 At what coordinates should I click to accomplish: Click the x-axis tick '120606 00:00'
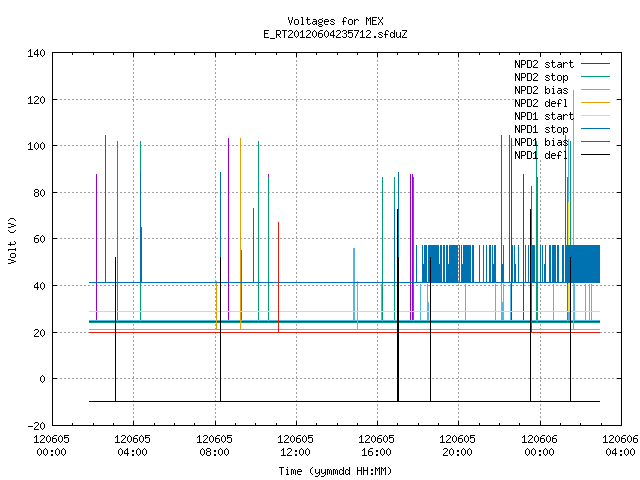[x=540, y=446]
